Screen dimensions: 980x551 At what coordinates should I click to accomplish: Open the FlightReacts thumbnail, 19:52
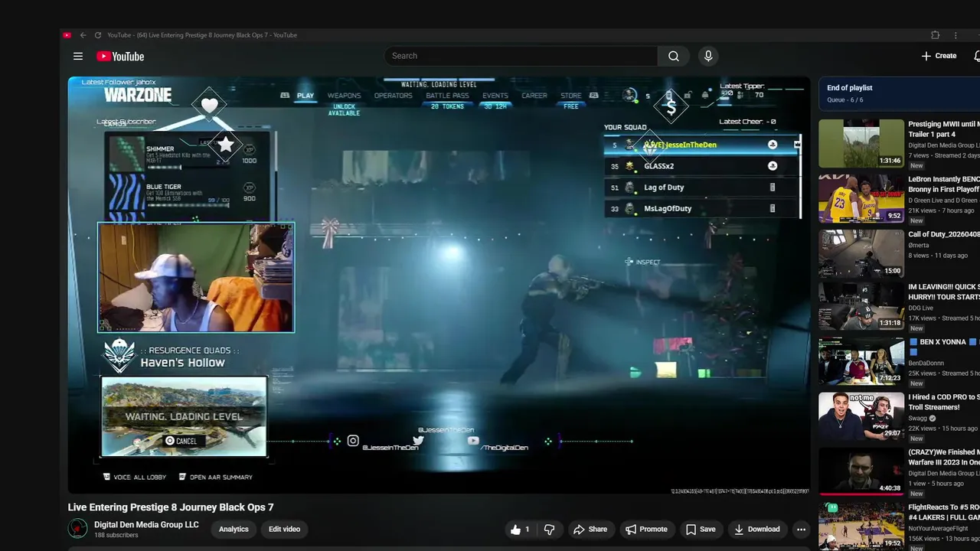861,526
